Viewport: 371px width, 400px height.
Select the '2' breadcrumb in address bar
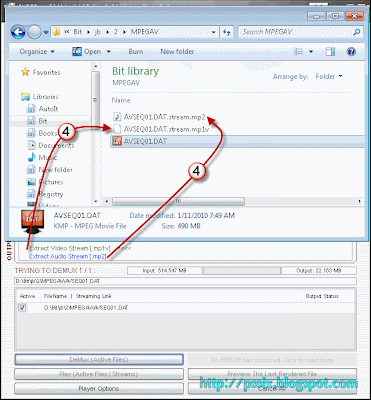[x=115, y=32]
